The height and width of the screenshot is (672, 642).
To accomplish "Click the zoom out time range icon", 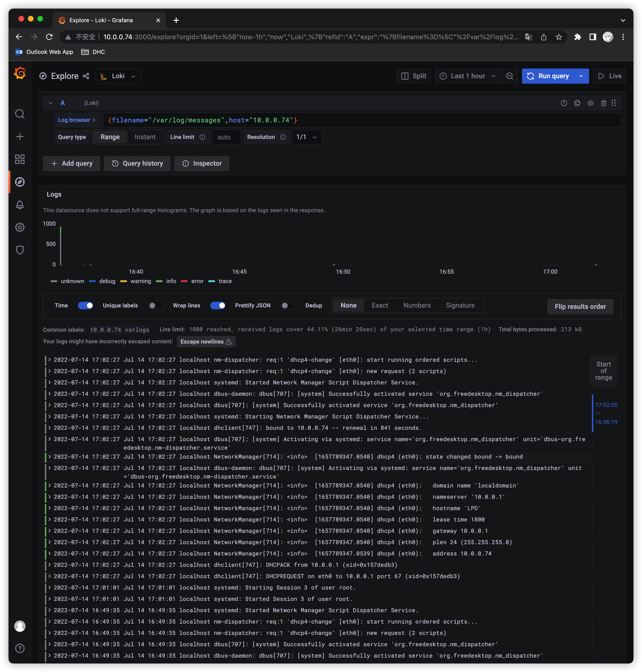I will click(x=509, y=76).
